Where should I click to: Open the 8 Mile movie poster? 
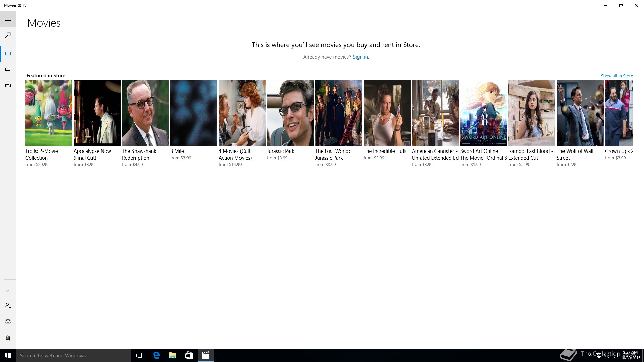194,113
